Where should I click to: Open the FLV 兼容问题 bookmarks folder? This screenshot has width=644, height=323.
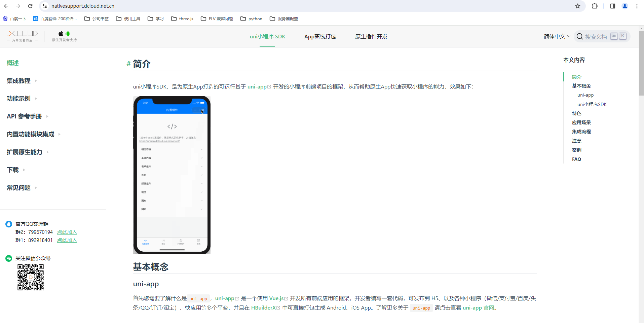point(217,19)
